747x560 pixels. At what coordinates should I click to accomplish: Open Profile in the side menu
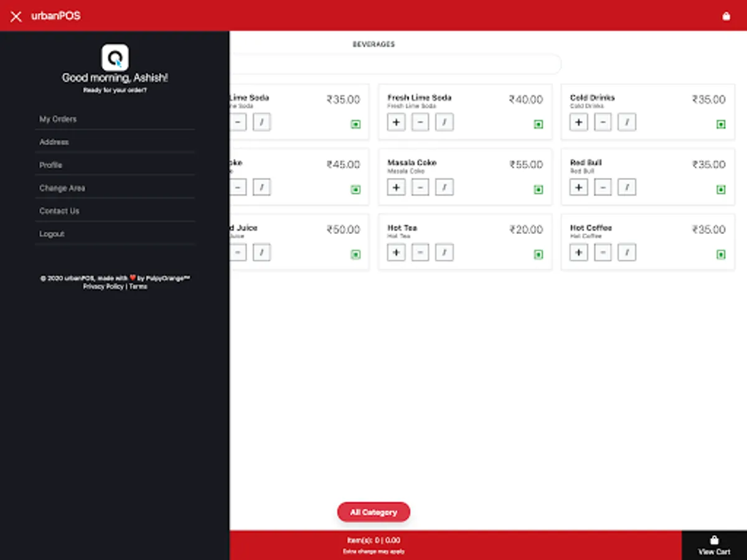tap(115, 165)
